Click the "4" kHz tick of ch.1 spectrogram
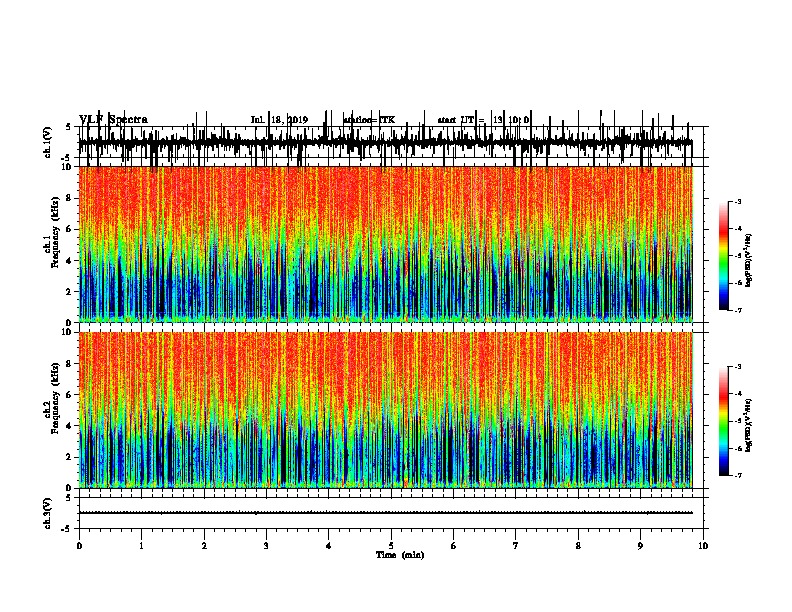 click(69, 261)
